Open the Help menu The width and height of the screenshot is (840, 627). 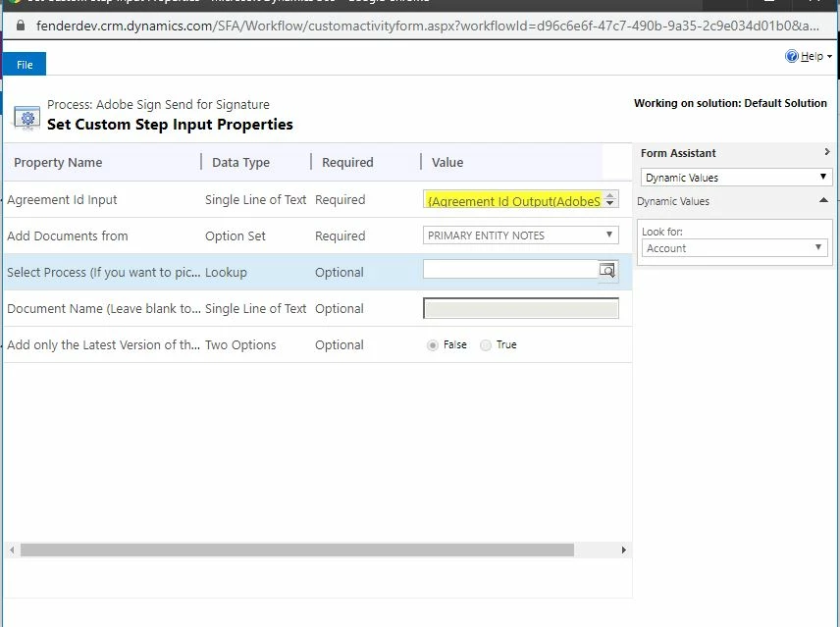click(815, 56)
